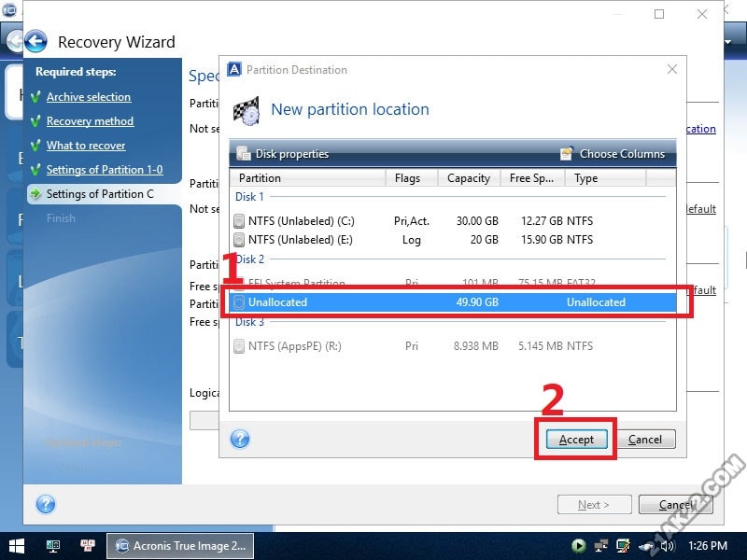Select NTFS (AppsPE) (R:) partition row

pyautogui.click(x=453, y=345)
